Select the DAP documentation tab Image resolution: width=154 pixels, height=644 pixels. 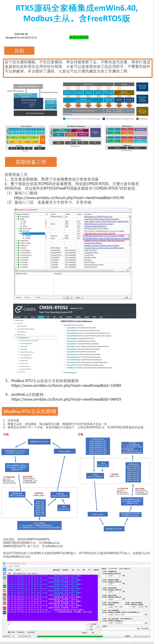click(94, 317)
